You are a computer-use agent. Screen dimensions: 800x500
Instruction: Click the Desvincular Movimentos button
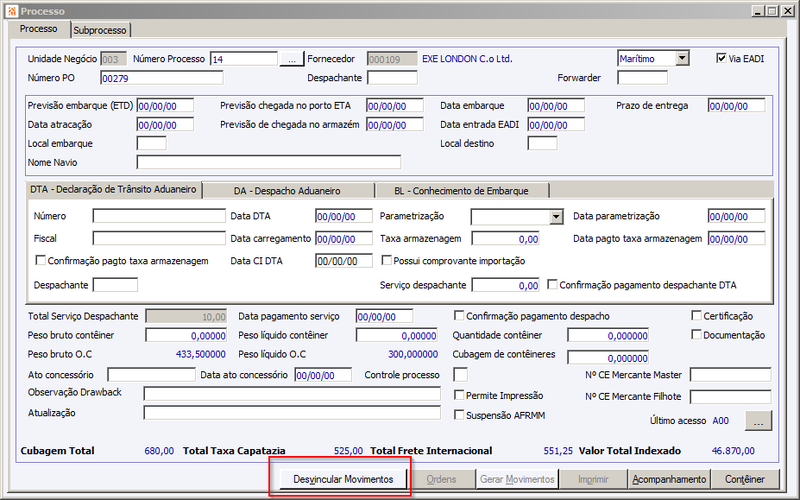pos(343,479)
